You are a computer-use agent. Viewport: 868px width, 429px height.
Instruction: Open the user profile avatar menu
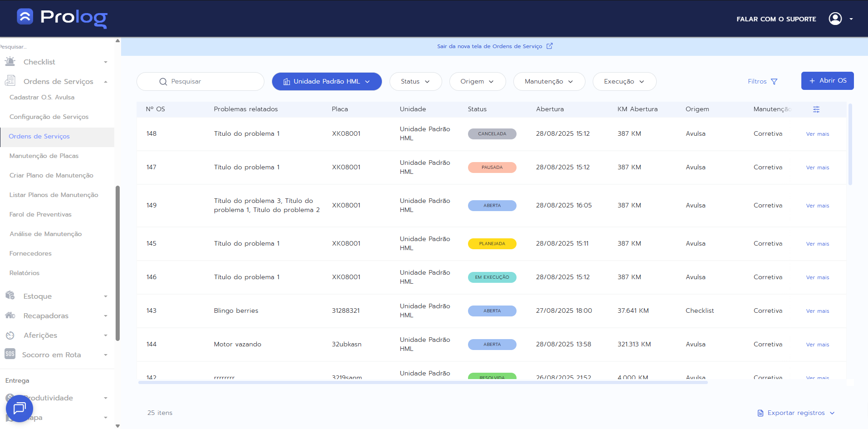835,19
